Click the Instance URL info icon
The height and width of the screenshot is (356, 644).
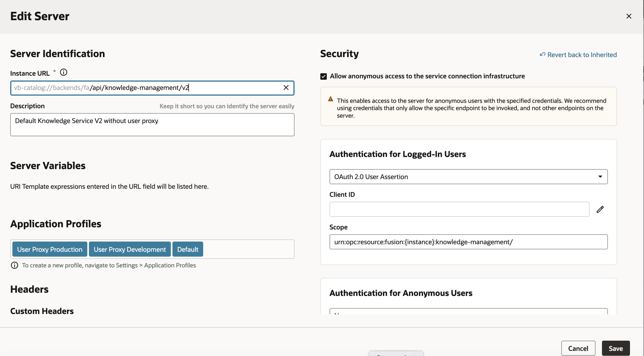(x=64, y=72)
